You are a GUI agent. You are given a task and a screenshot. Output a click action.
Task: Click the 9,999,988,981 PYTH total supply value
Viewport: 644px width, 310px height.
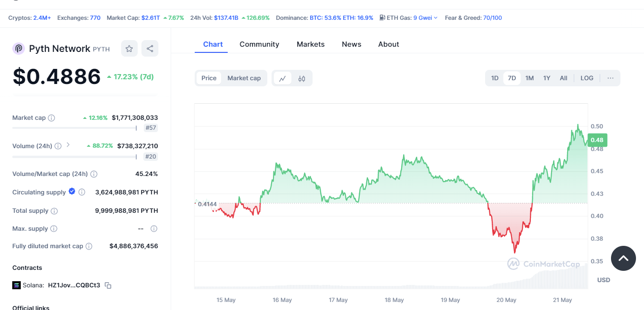click(126, 211)
